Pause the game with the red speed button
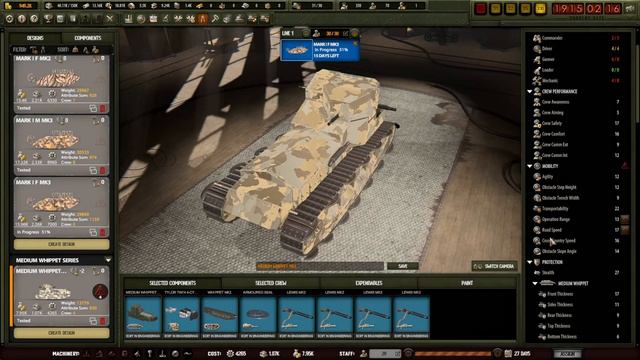This screenshot has width=640, height=360. pyautogui.click(x=481, y=9)
